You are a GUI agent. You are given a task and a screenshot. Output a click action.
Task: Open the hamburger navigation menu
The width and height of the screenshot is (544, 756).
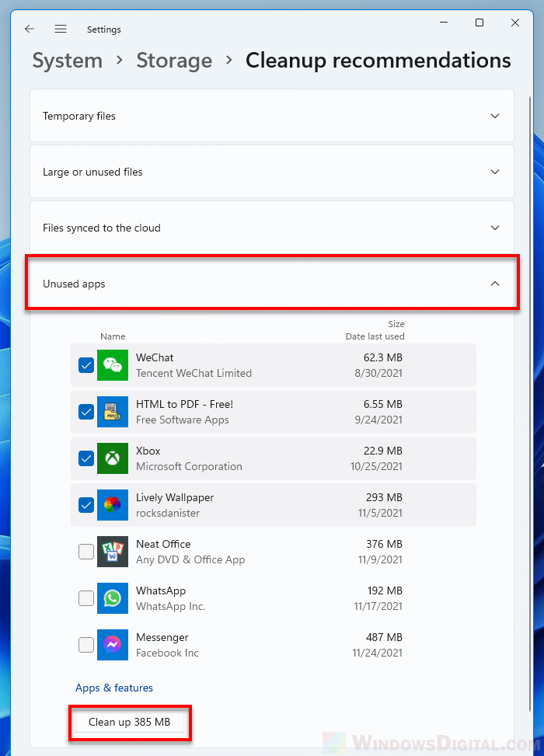pos(61,29)
